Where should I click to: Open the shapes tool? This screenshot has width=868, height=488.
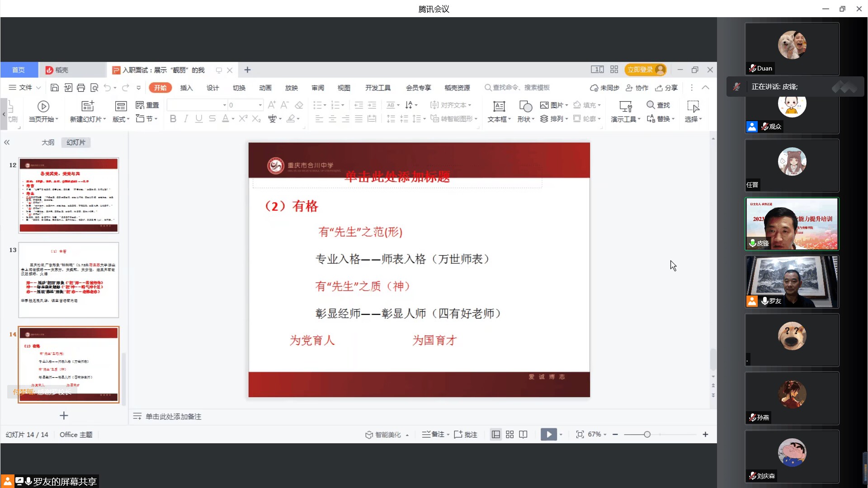(x=525, y=106)
